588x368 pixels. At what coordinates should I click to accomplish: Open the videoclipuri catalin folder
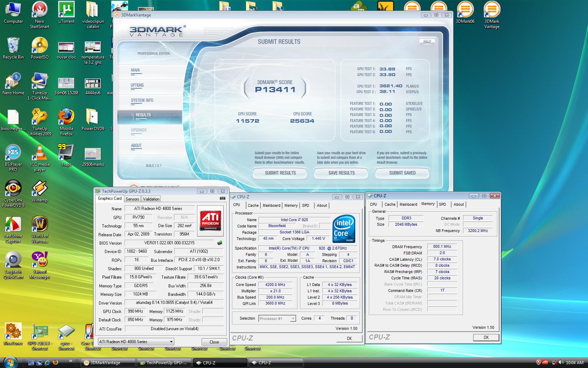pos(93,15)
